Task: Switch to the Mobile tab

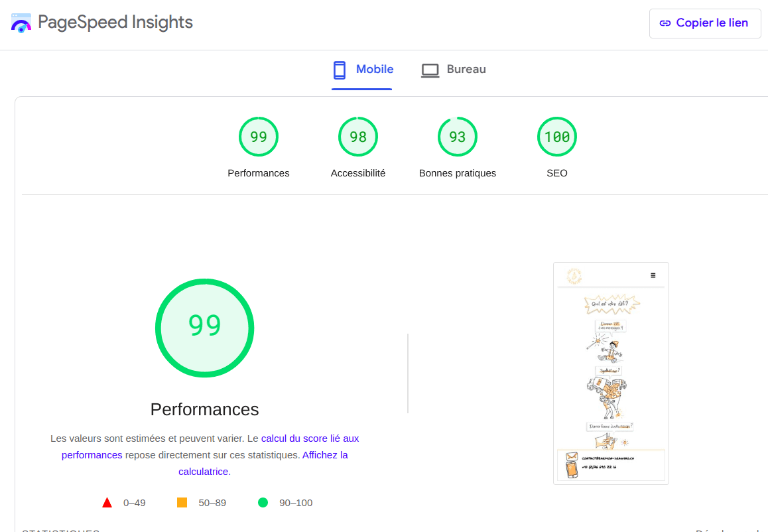Action: (374, 69)
